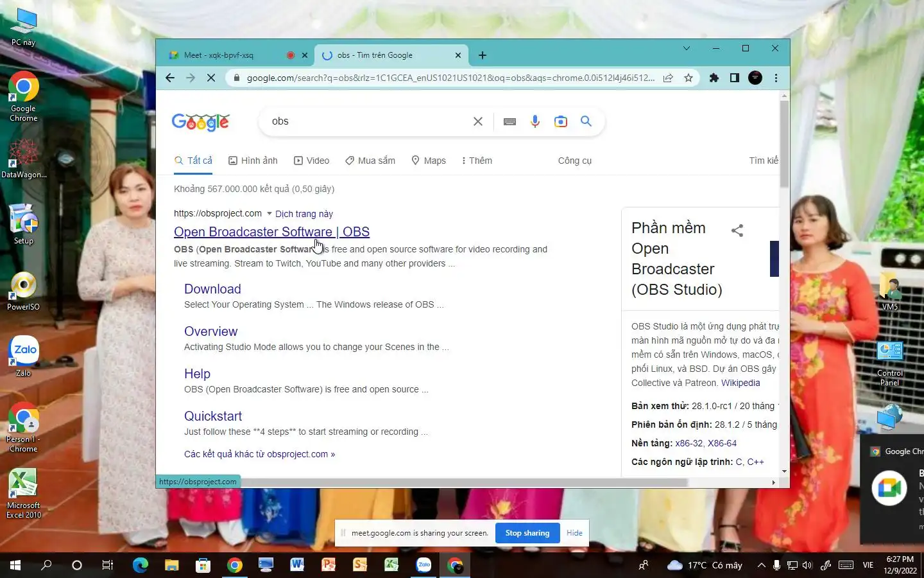Open Chrome three-dot menu
924x578 pixels.
776,78
